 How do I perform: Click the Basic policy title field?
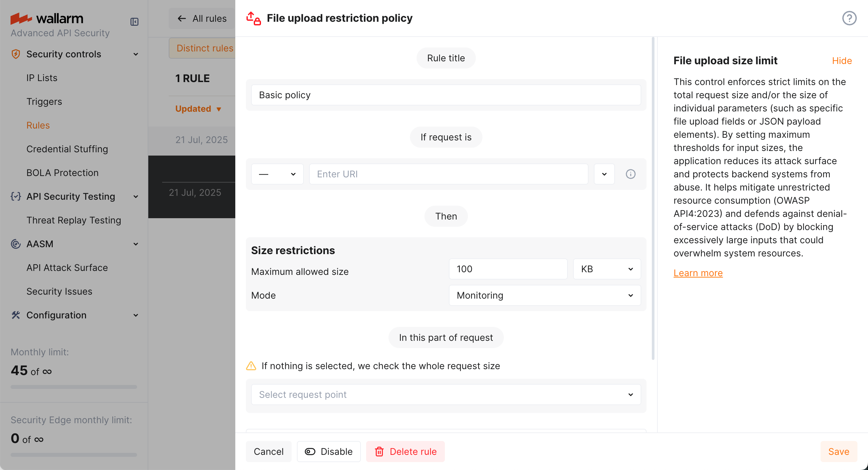(x=446, y=95)
